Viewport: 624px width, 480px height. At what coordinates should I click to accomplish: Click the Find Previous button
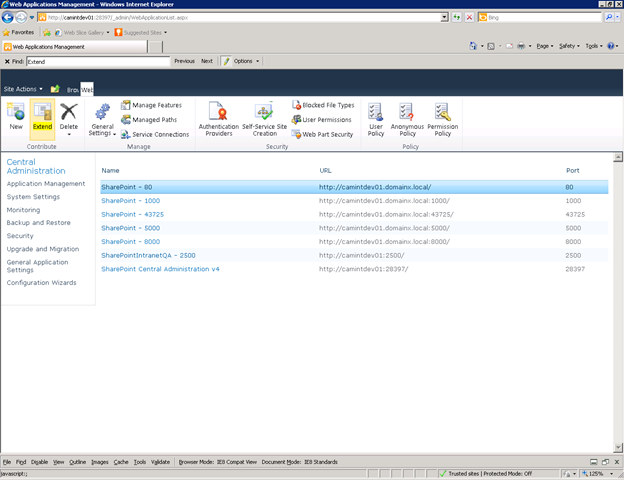pos(184,61)
